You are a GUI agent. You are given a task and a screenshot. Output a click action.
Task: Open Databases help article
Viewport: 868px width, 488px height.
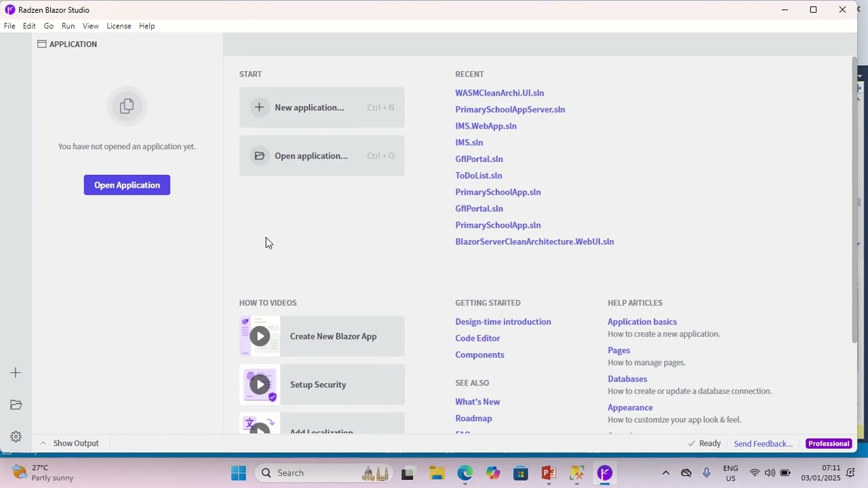pyautogui.click(x=627, y=379)
